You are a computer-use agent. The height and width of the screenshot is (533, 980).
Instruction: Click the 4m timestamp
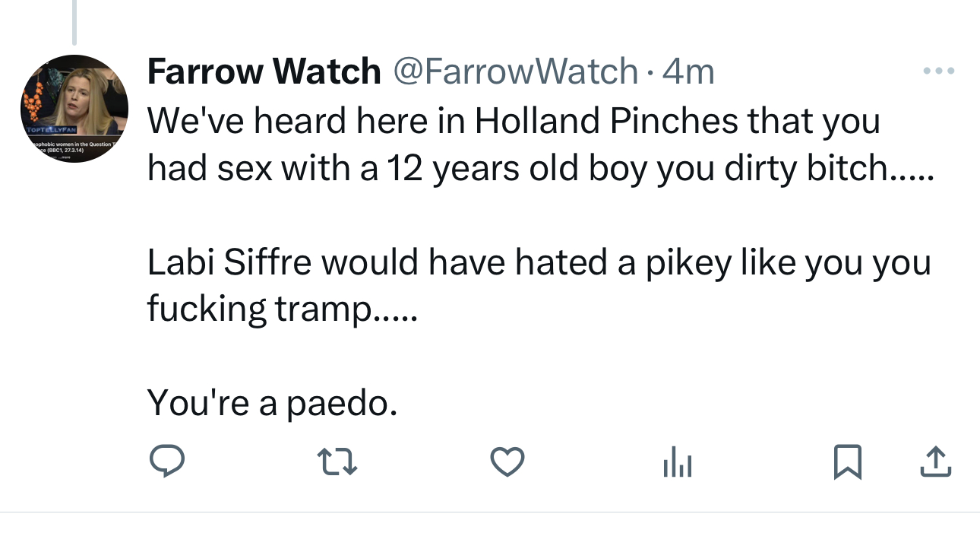pyautogui.click(x=688, y=71)
